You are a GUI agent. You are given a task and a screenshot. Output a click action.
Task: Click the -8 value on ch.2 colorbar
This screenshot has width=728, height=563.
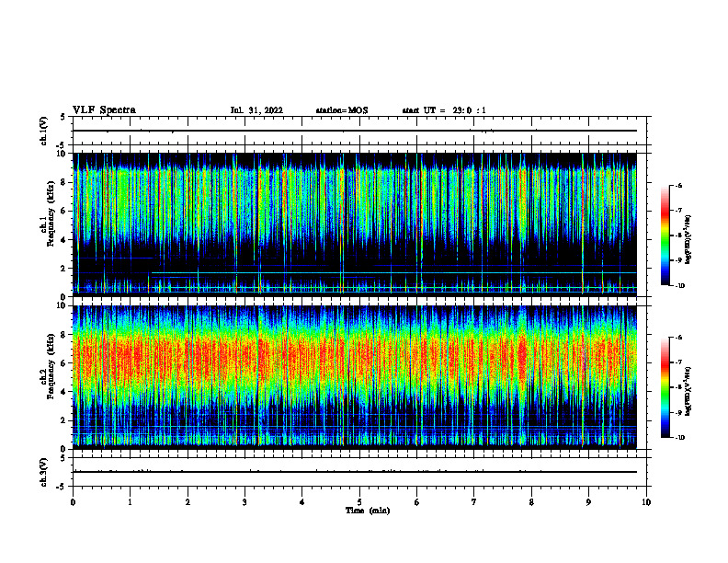pyautogui.click(x=678, y=387)
